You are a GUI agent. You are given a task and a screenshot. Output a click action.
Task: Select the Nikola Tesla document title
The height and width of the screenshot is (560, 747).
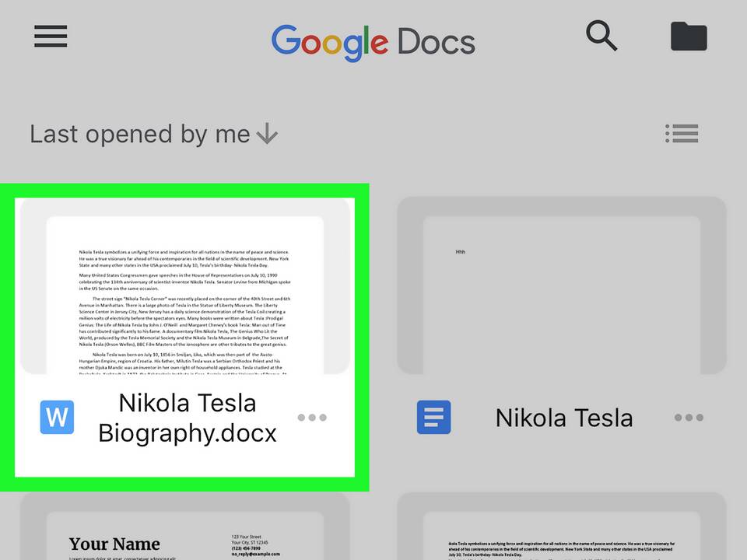coord(564,418)
